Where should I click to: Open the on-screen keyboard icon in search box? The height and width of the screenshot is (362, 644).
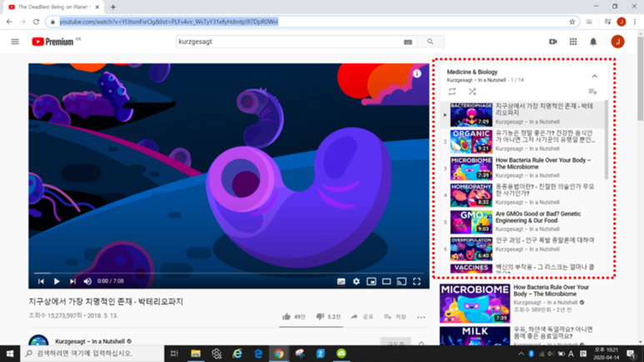pos(408,42)
